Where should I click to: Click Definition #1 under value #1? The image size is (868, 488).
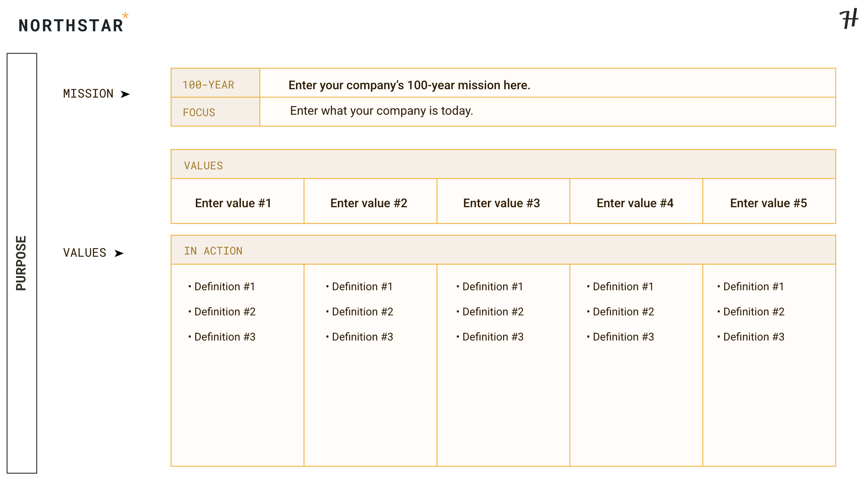[x=225, y=287]
